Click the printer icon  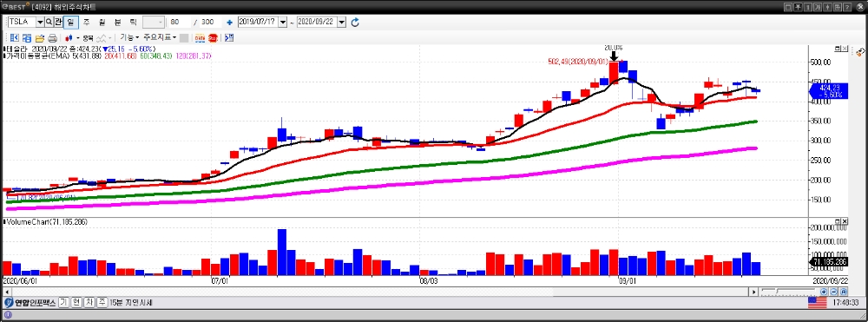52,38
